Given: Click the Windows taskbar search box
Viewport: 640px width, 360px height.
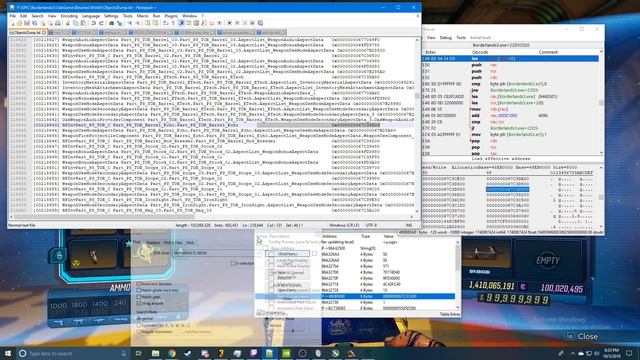Looking at the screenshot, I should [x=73, y=353].
